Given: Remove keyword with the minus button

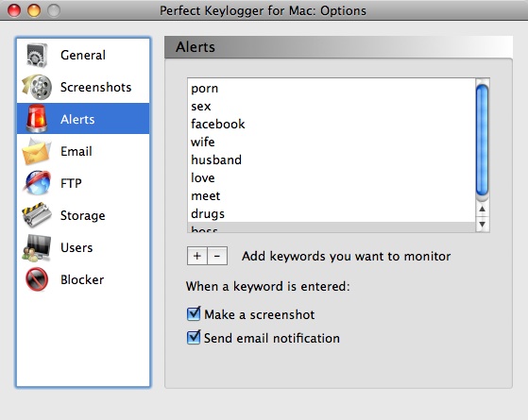Looking at the screenshot, I should click(217, 256).
